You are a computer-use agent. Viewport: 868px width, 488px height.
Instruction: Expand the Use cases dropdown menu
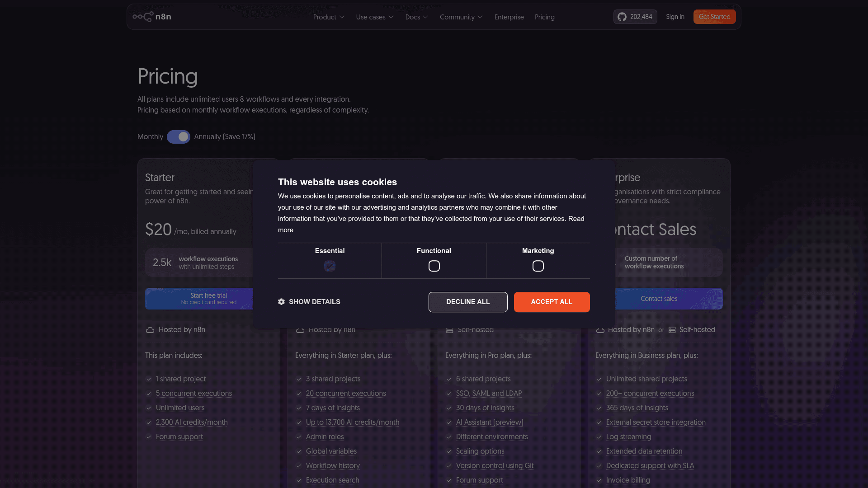[x=375, y=17]
